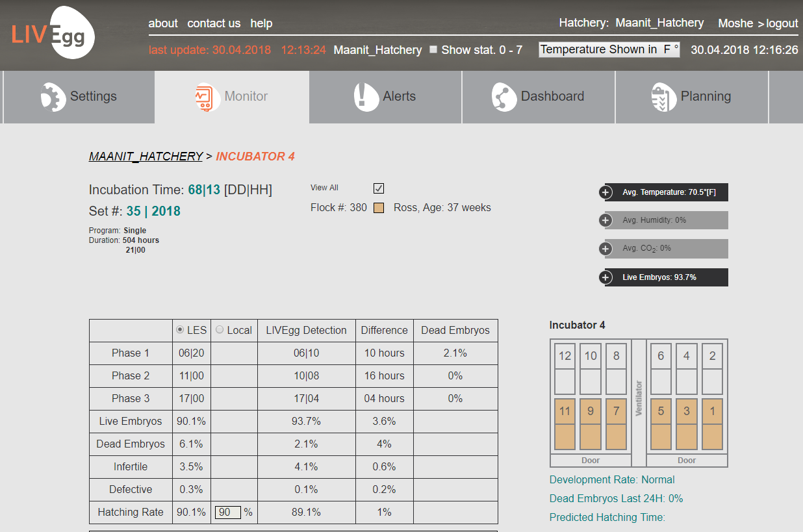Go to MAANIT_HATCHERY breadcrumb link
The height and width of the screenshot is (532, 803).
point(146,157)
